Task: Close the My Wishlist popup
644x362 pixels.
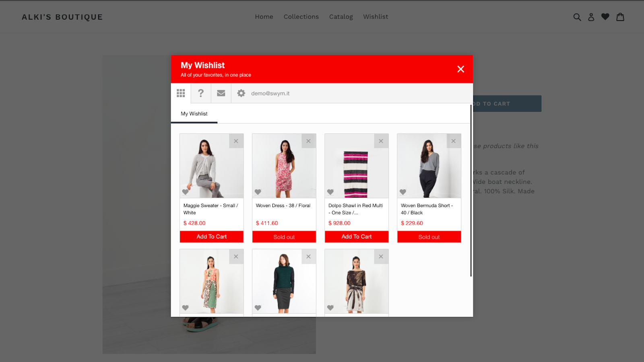Action: (x=461, y=69)
